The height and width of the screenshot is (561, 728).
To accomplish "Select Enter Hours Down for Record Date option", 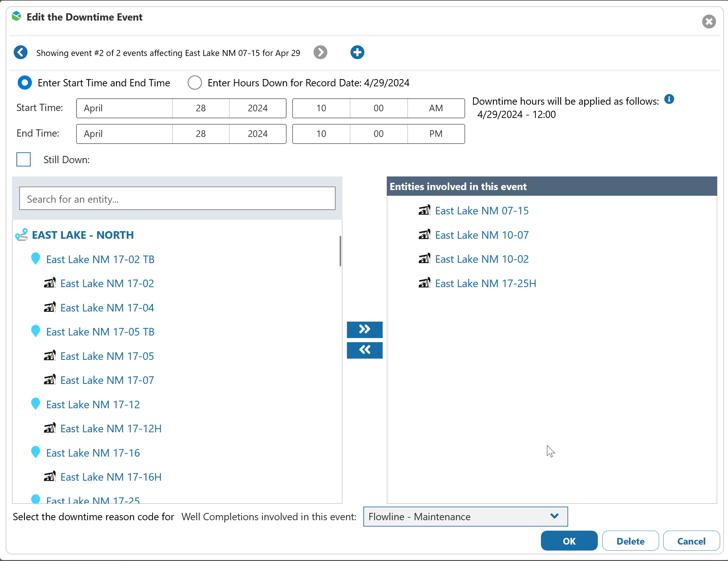I will pos(195,83).
